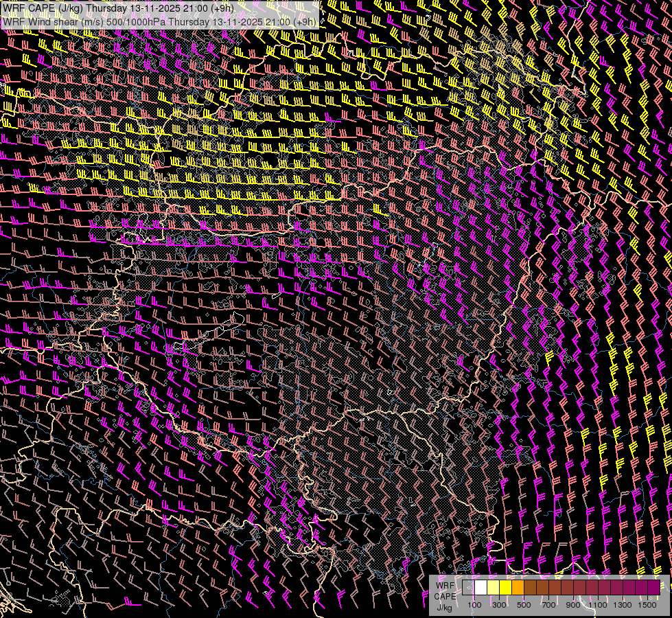Pick the 700 label under the color bar
Image resolution: width=672 pixels, height=618 pixels.
coord(548,605)
